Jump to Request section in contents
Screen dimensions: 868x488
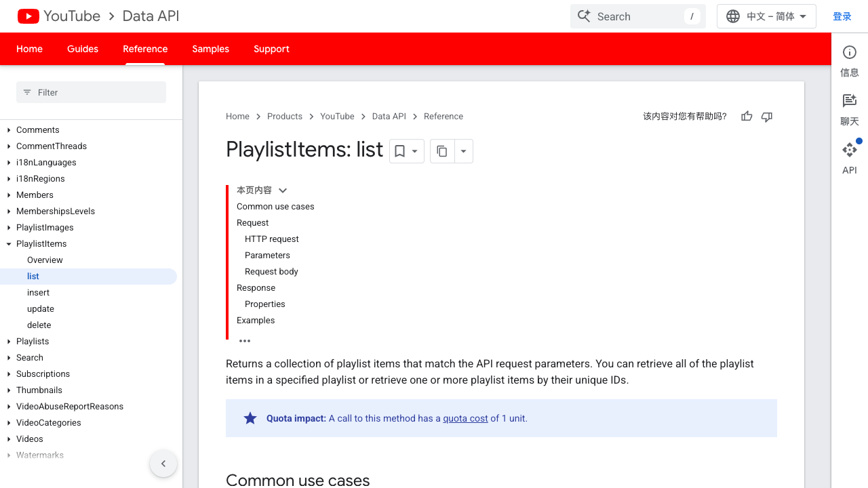tap(252, 223)
